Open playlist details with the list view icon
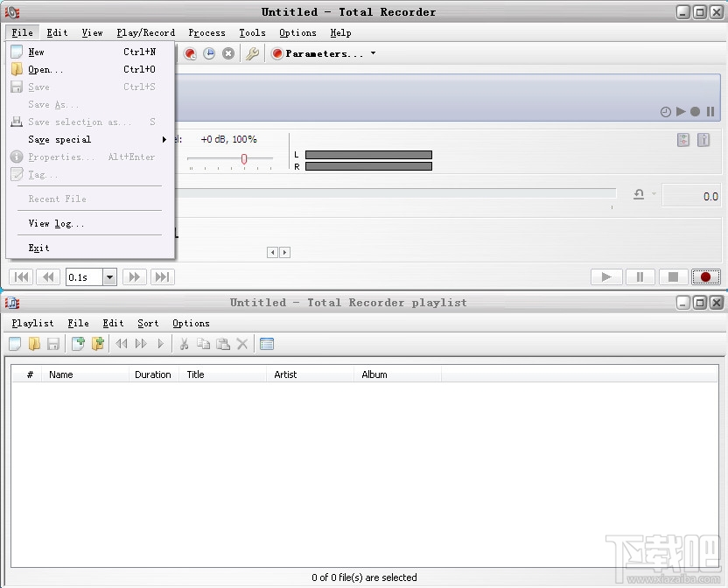Screen dimensions: 728x588 [x=266, y=343]
